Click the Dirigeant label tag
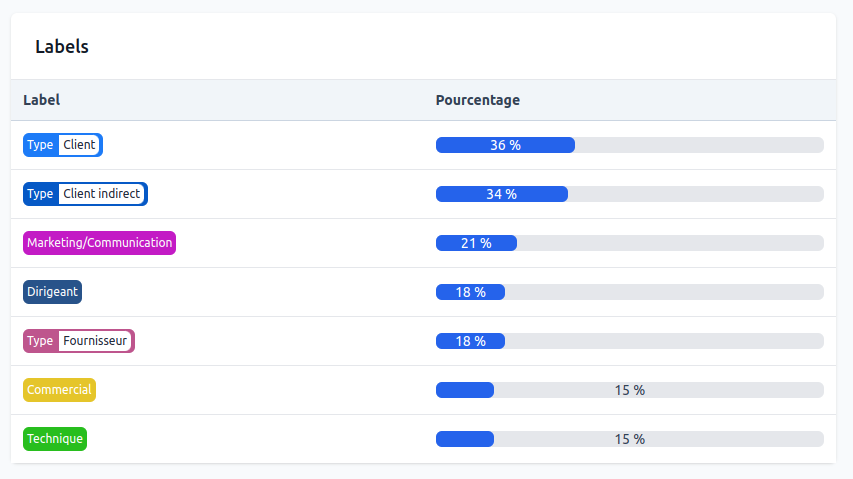853x479 pixels. click(52, 292)
